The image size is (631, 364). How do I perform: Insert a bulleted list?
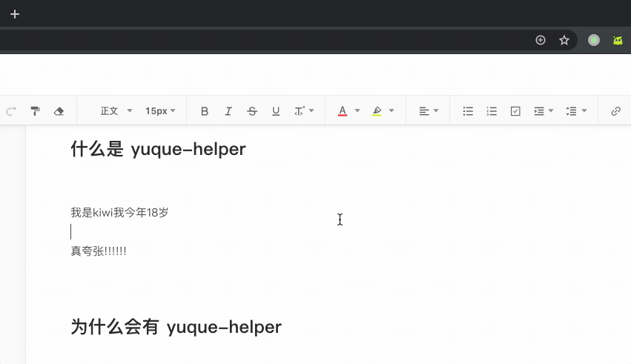tap(468, 111)
